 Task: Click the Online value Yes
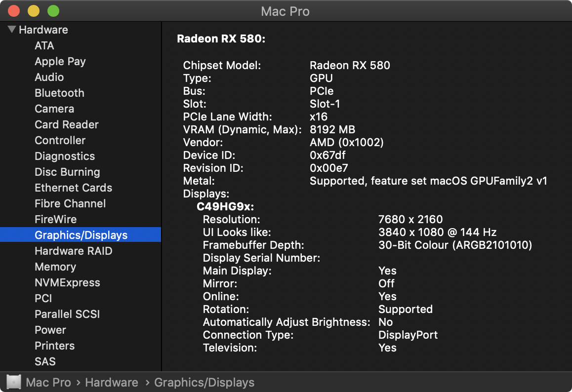coord(387,296)
